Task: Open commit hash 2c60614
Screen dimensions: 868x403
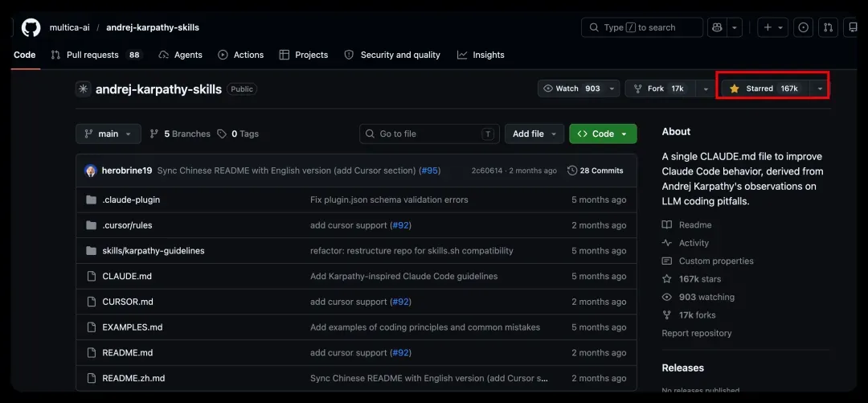Action: point(486,171)
